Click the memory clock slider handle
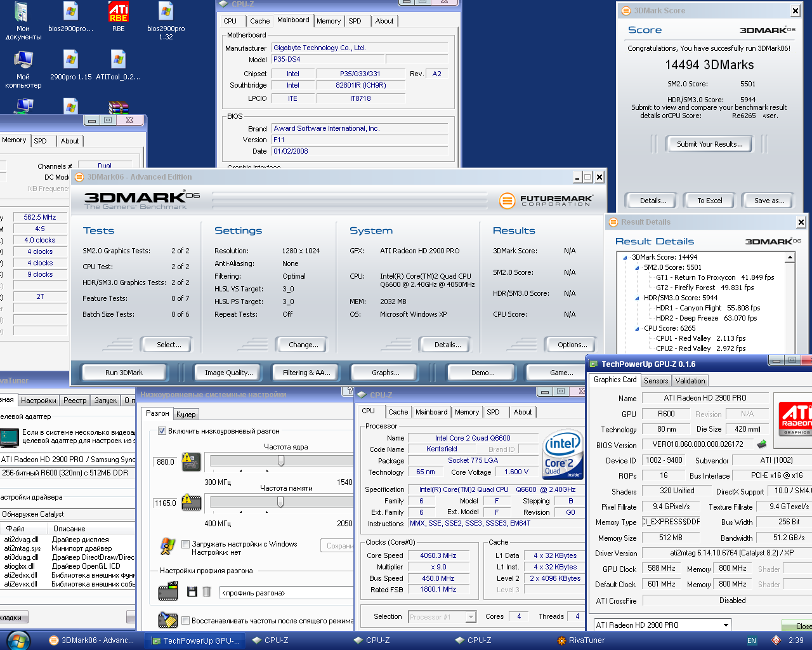The image size is (812, 650). click(280, 502)
